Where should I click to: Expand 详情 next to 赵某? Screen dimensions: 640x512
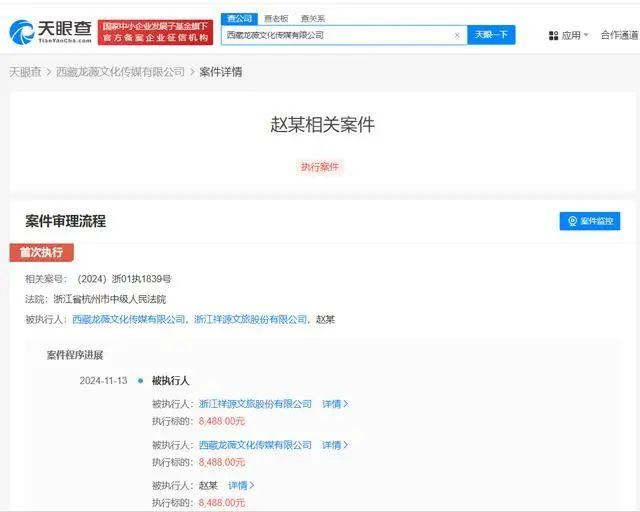(241, 485)
